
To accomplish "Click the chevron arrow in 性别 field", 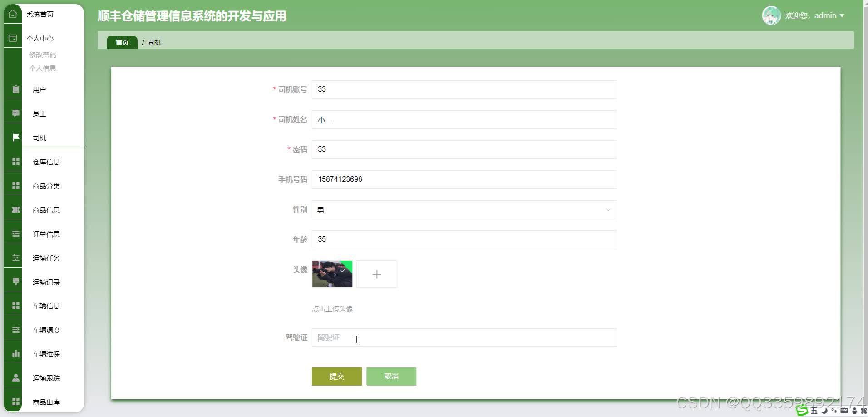I will [608, 210].
